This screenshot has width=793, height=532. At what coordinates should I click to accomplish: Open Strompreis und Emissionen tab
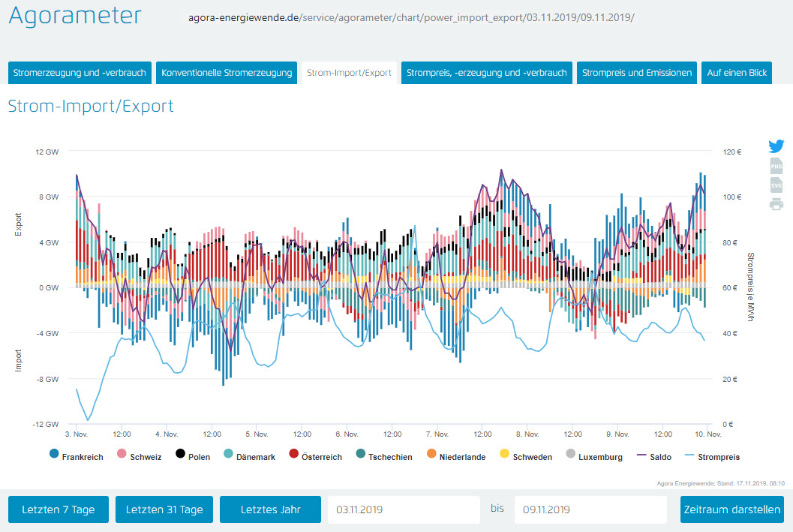636,73
